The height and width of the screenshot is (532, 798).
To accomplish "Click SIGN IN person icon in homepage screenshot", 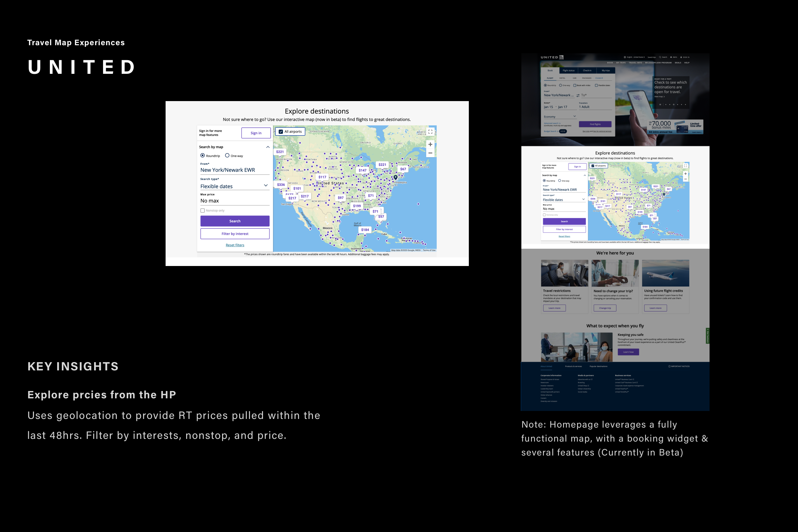I will point(681,57).
